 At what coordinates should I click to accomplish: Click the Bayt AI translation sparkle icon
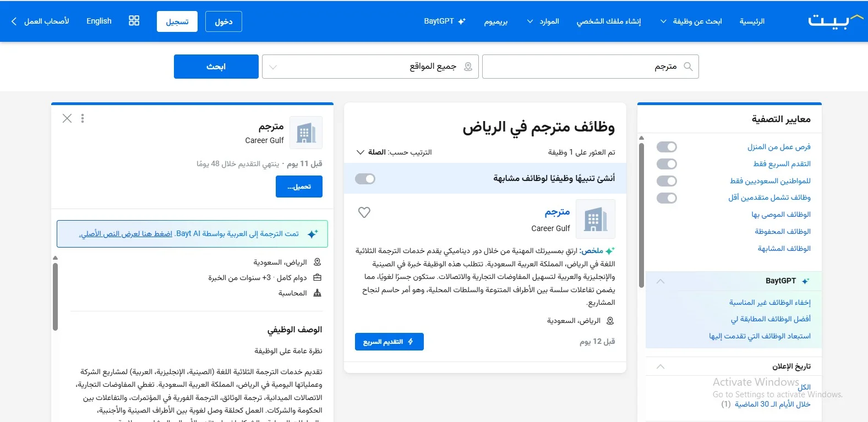coord(313,234)
